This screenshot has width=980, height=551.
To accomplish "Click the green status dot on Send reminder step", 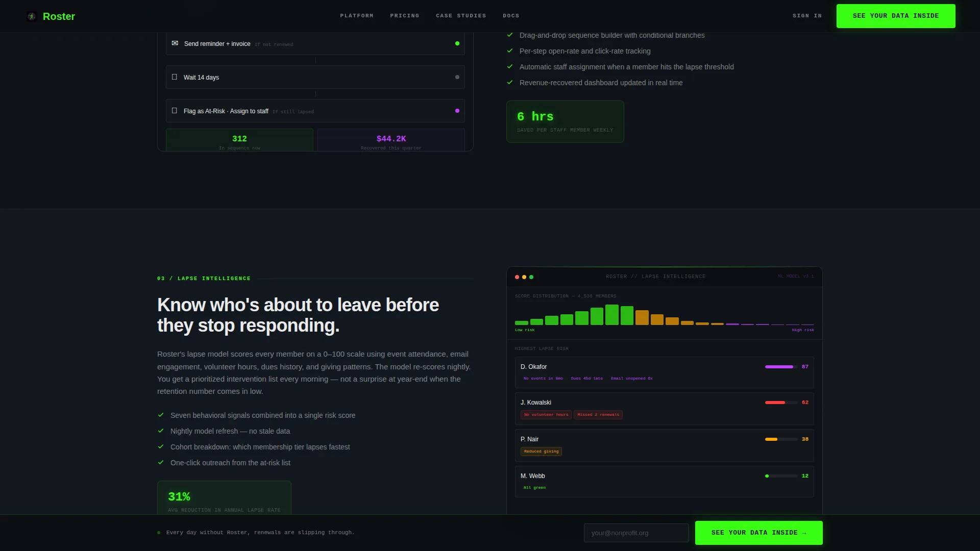I will pos(457,43).
